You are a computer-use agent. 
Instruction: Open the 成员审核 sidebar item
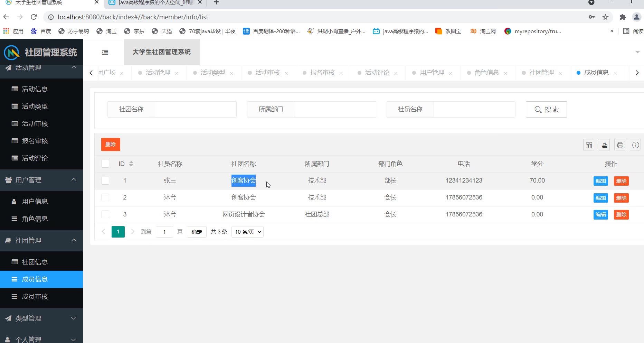(41, 296)
